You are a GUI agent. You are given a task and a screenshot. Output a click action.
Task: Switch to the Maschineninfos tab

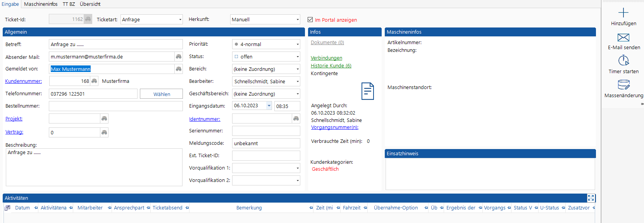pos(41,4)
